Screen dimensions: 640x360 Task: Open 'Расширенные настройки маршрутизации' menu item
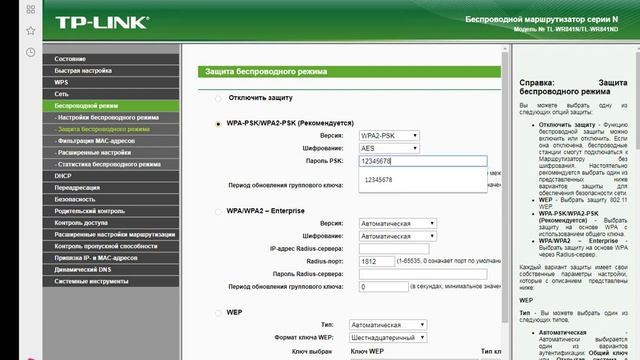(111, 235)
